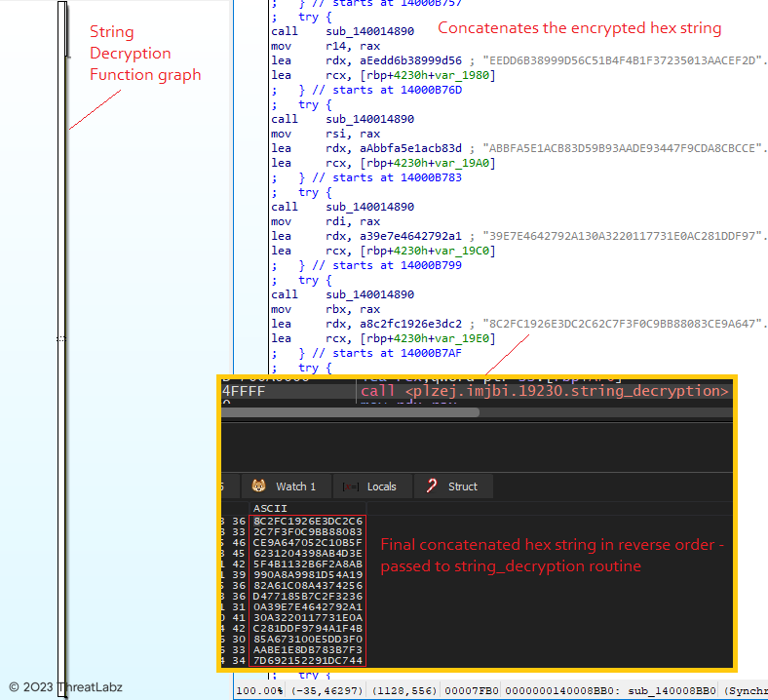Click the dotted grip on graph overview
Viewport: 768px width, 700px height.
pyautogui.click(x=61, y=338)
